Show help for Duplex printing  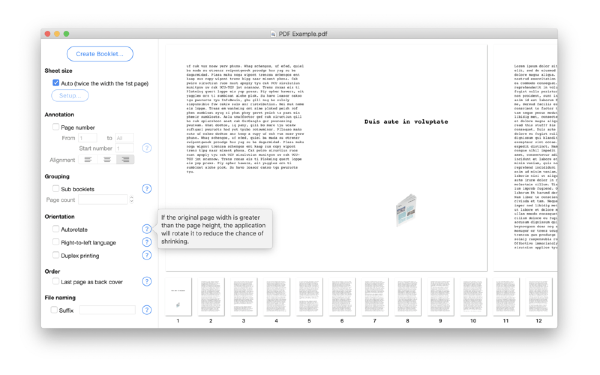(x=147, y=255)
